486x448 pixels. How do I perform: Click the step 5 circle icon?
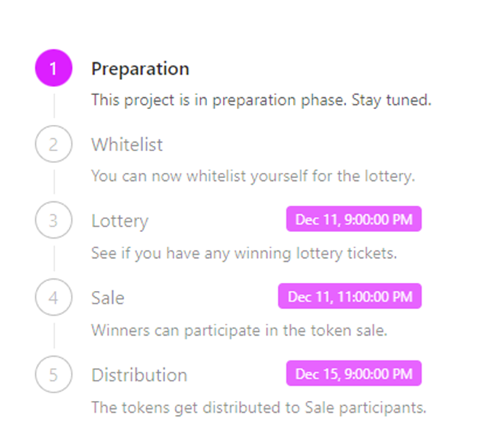54,374
